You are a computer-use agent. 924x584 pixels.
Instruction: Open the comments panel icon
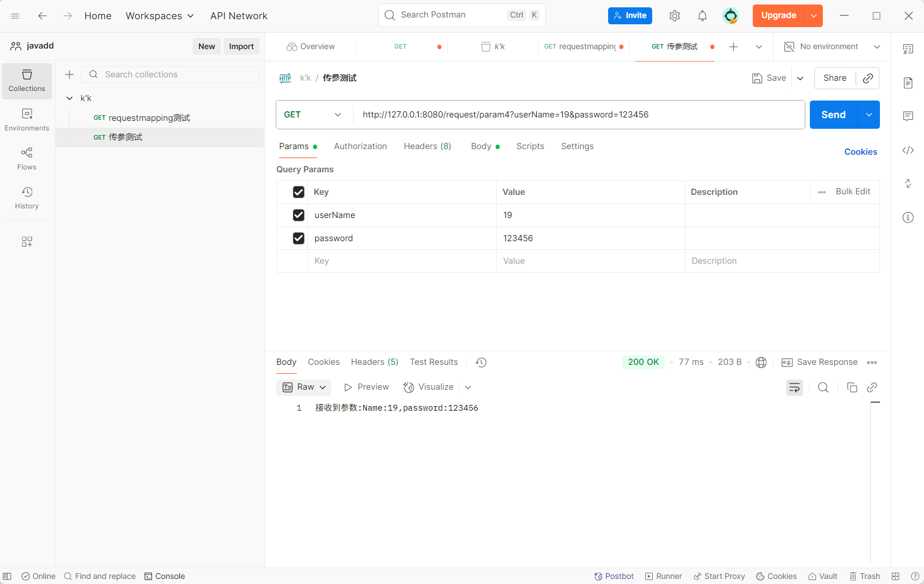(x=908, y=116)
